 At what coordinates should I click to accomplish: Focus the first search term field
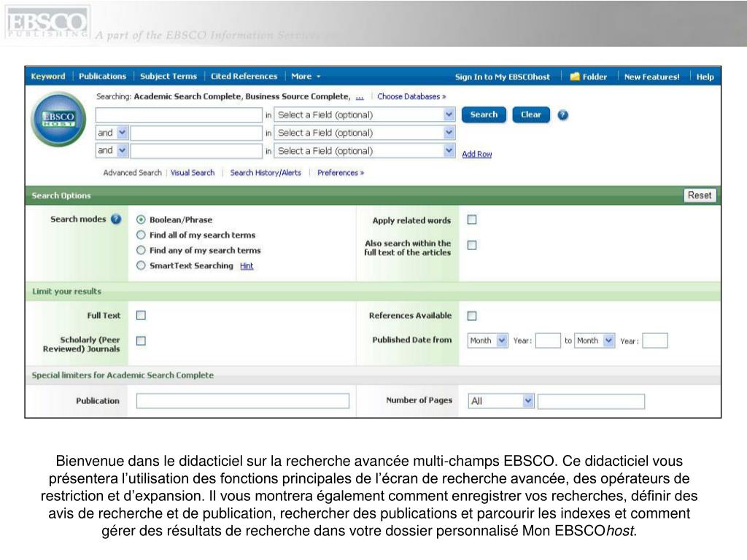179,114
